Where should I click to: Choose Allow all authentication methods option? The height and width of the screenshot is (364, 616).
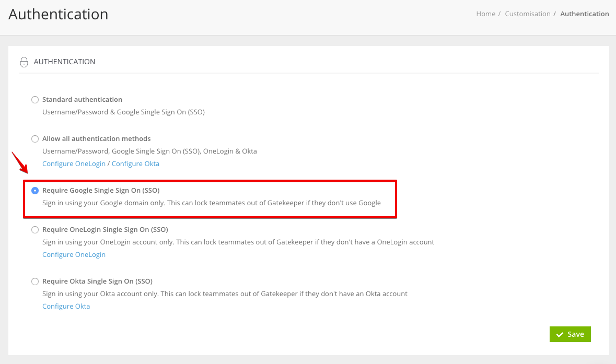click(35, 139)
